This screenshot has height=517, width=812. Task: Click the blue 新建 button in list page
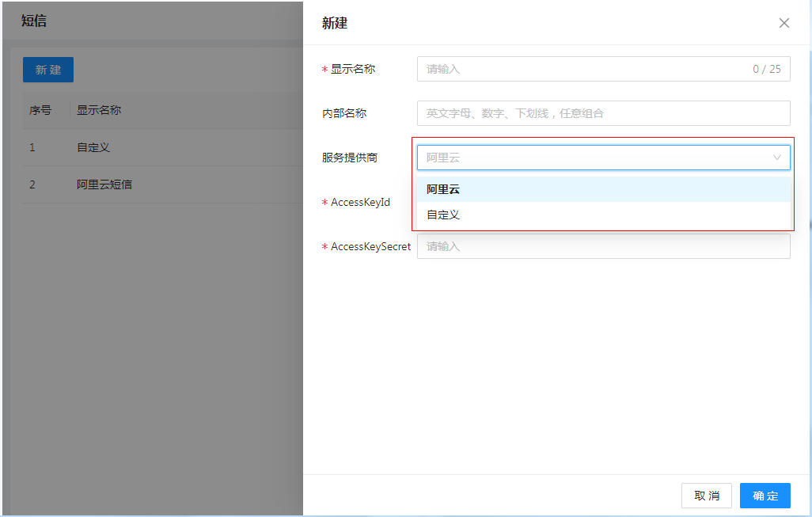point(48,70)
